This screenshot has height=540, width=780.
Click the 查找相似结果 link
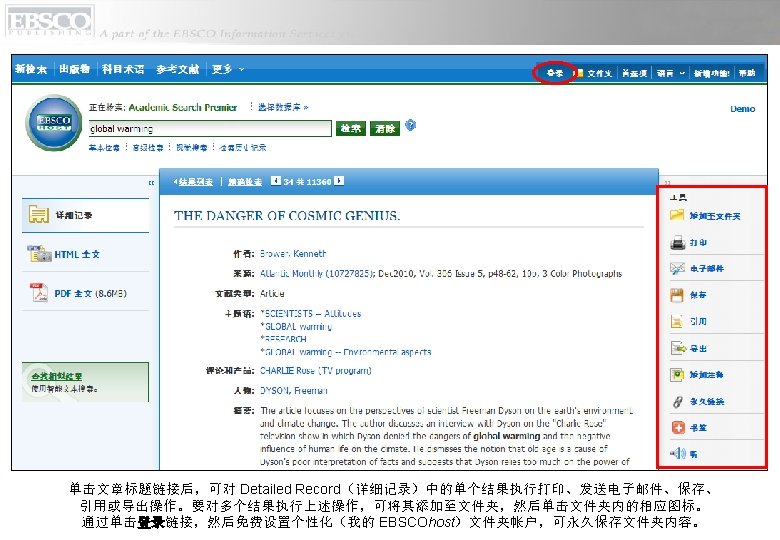(x=57, y=376)
